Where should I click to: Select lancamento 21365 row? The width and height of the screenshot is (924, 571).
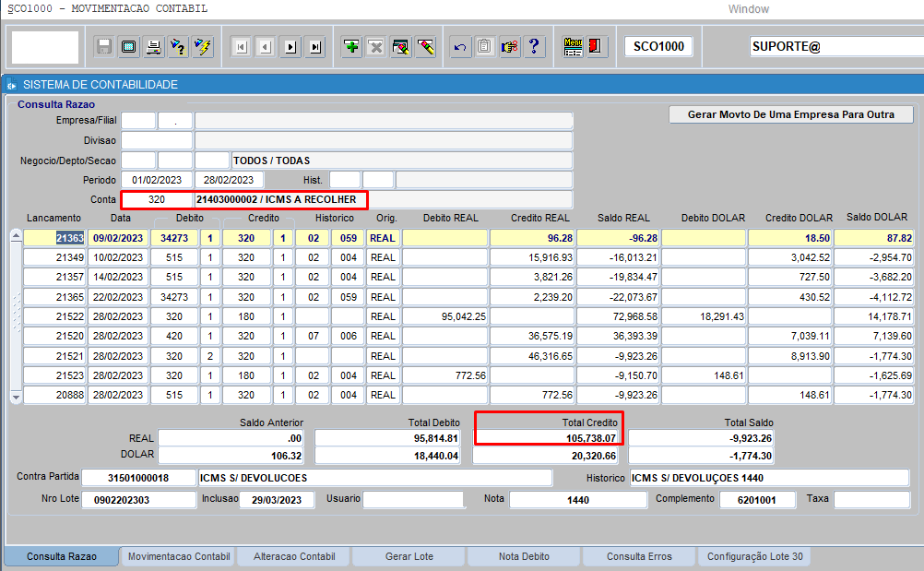(x=54, y=297)
